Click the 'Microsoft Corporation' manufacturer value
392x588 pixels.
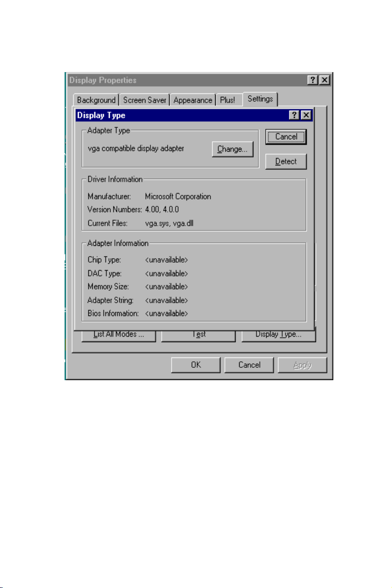(x=178, y=196)
